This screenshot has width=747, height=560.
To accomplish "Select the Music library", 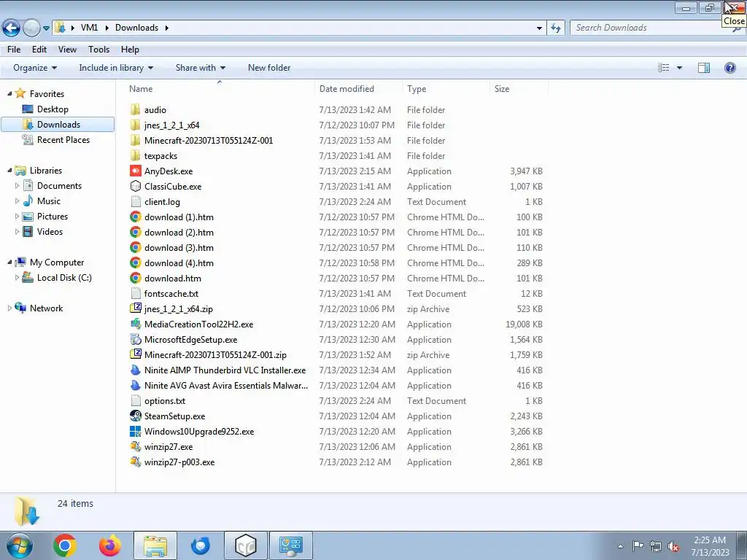I will click(x=49, y=201).
